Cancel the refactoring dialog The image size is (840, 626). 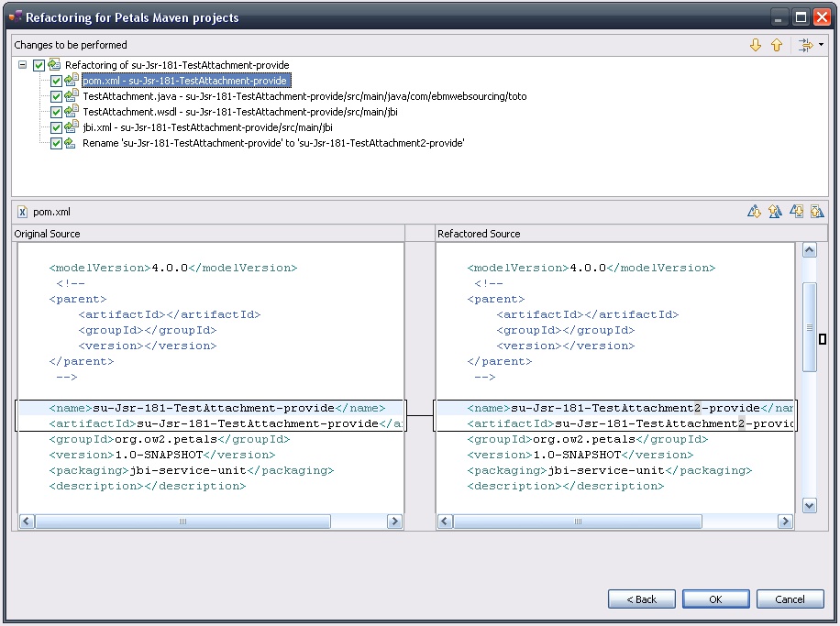(790, 599)
